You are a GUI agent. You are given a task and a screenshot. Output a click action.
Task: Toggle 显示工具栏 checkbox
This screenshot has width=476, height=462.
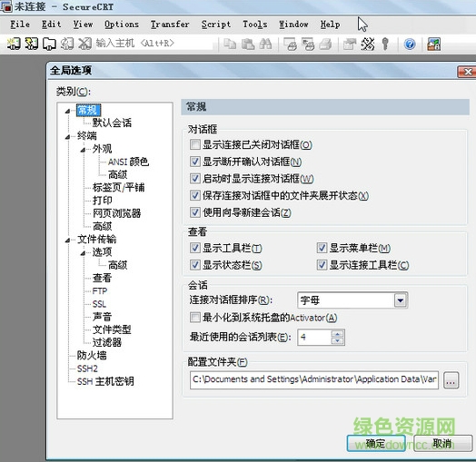click(195, 248)
